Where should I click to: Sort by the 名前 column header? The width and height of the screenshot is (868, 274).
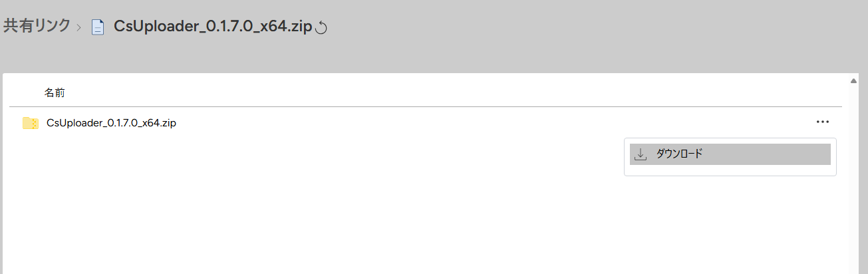click(x=55, y=92)
